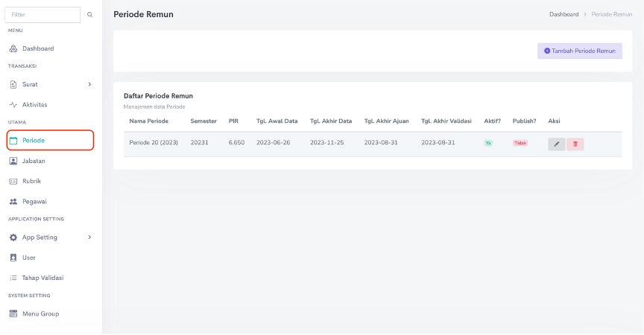Image resolution: width=644 pixels, height=335 pixels.
Task: Click the Dashboard icon in sidebar
Action: (x=13, y=48)
